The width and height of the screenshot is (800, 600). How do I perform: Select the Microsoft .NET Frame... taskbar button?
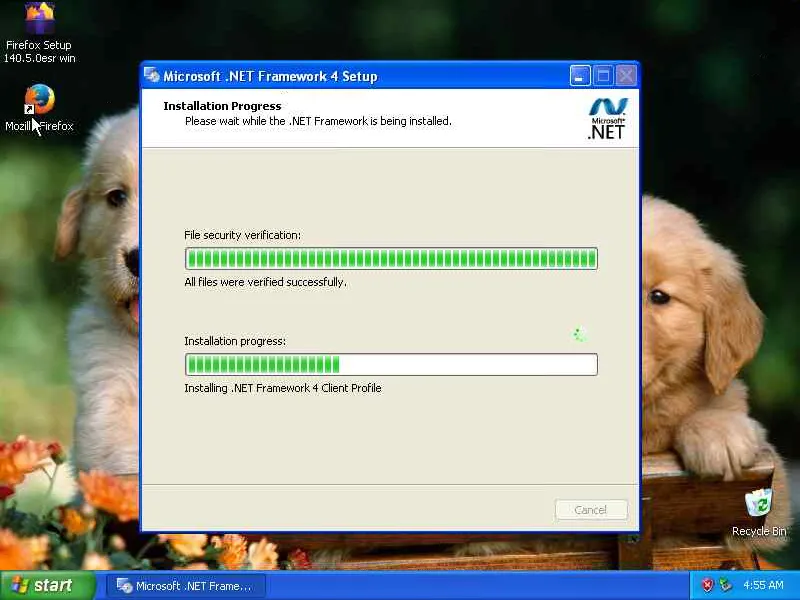185,586
